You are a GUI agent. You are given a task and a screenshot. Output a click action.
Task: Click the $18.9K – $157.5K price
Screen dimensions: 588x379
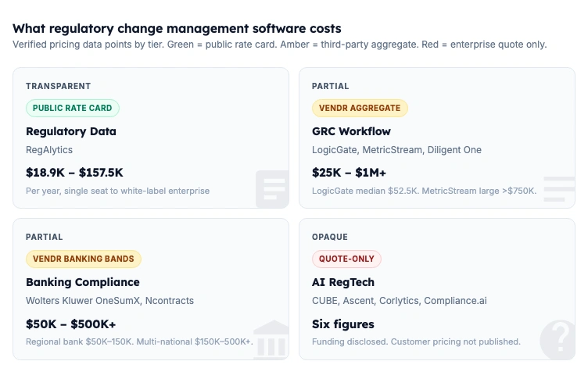pos(74,172)
